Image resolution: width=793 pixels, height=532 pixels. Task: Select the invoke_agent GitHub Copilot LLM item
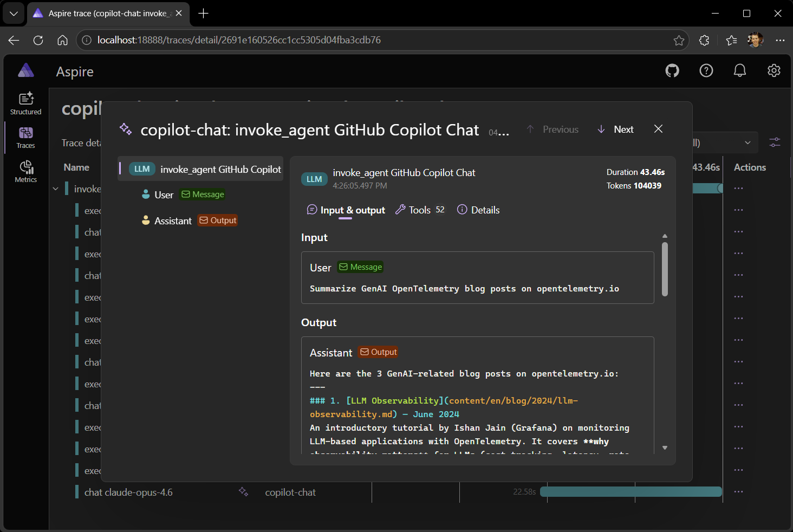pos(201,169)
